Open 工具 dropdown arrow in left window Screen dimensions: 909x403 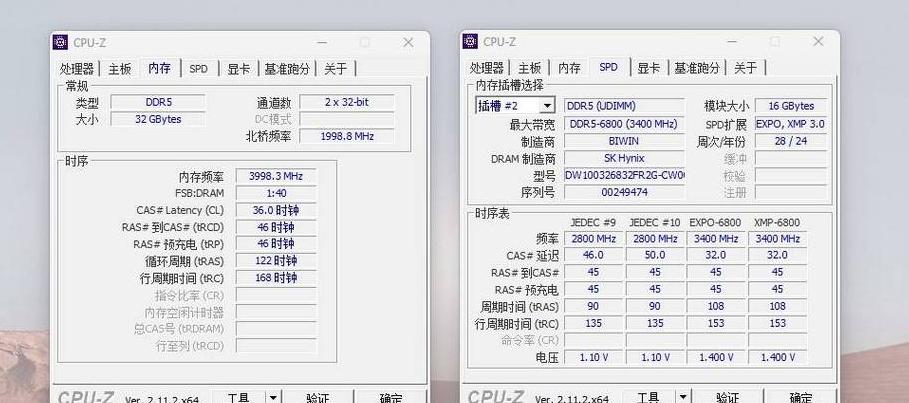[273, 398]
